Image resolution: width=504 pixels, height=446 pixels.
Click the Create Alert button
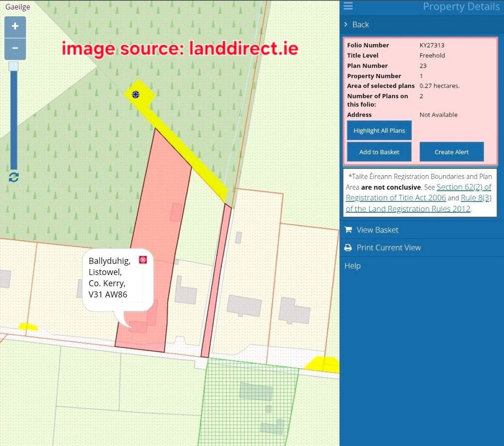[451, 152]
